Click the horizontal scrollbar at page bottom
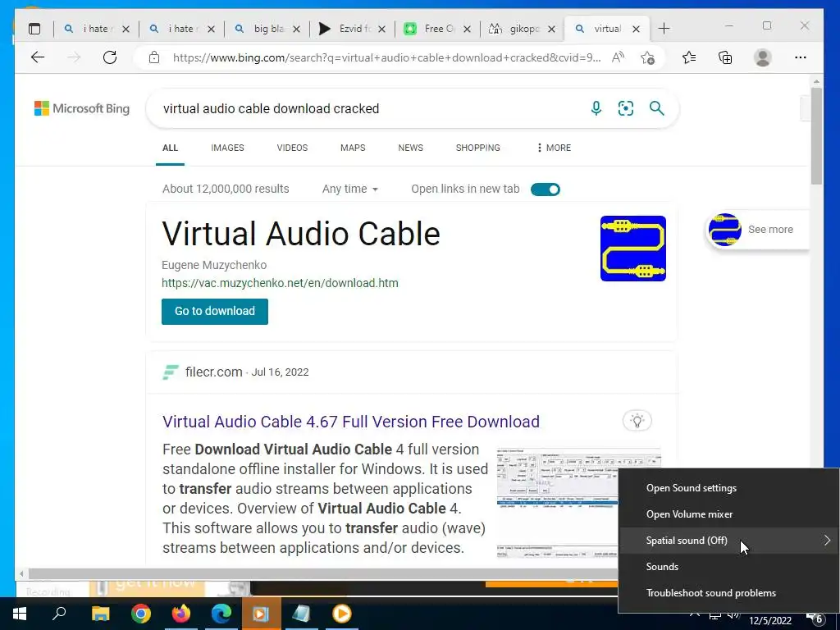Screen dimensions: 840x630 pyautogui.click(x=323, y=573)
